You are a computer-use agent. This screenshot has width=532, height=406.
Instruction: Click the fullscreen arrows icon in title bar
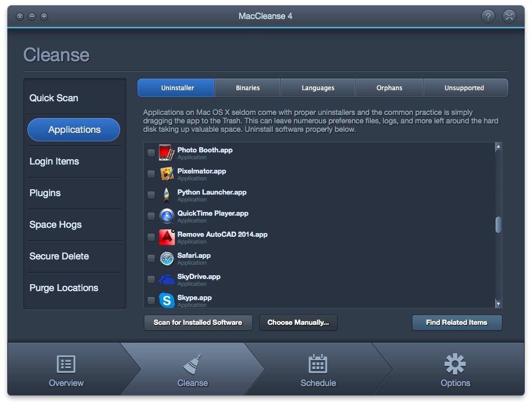[x=509, y=16]
